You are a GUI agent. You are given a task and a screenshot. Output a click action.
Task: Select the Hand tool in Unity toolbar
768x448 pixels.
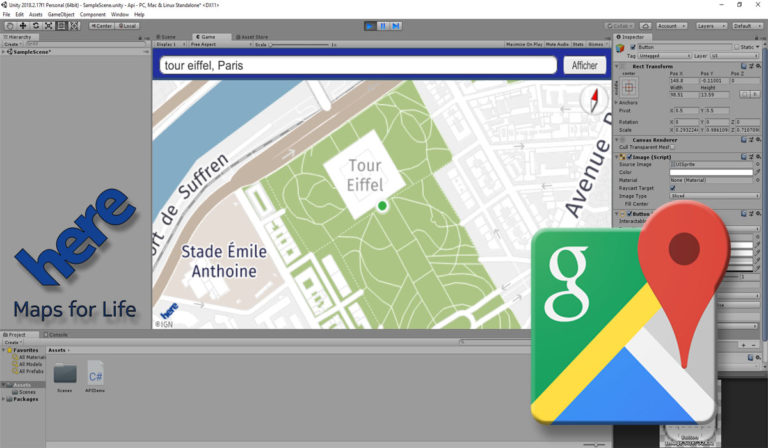point(10,26)
